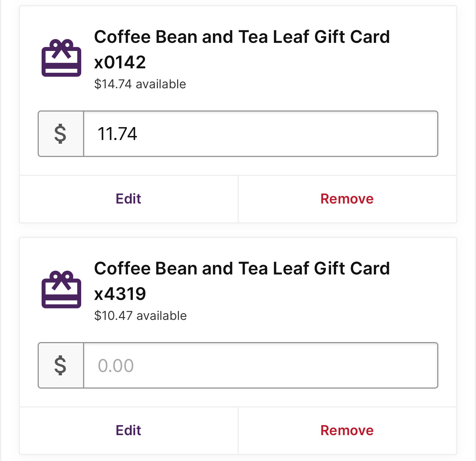
Task: Click the "x0142" card number
Action: [120, 62]
